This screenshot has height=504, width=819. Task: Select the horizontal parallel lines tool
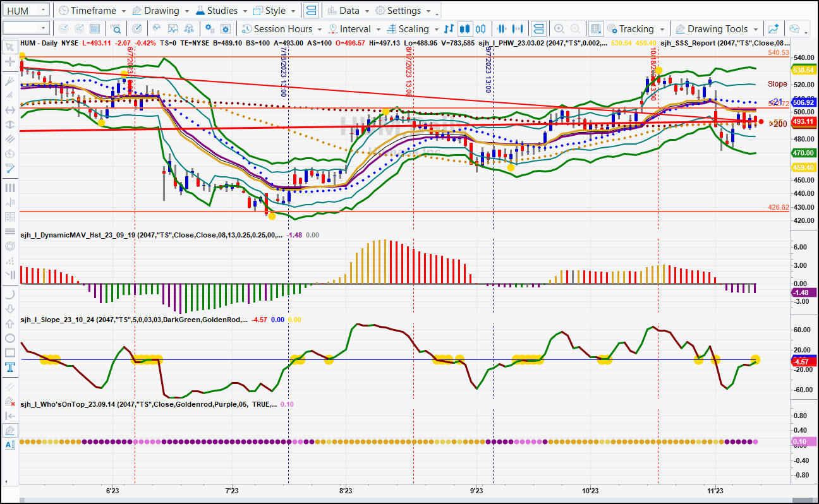click(9, 231)
